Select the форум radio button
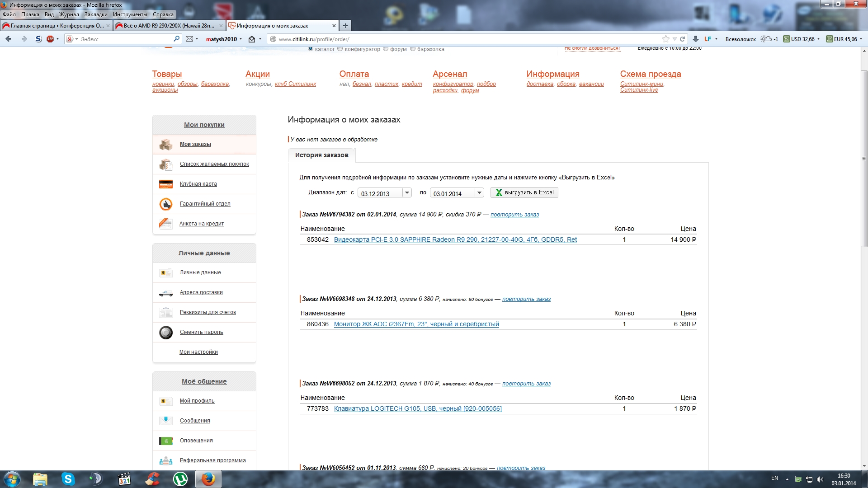868x488 pixels. (x=386, y=49)
